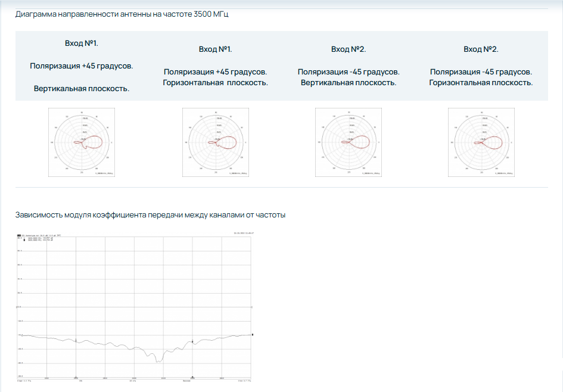Image resolution: width=563 pixels, height=392 pixels.
Task: Click the reference level marker on chart's right edge
Action: click(253, 307)
